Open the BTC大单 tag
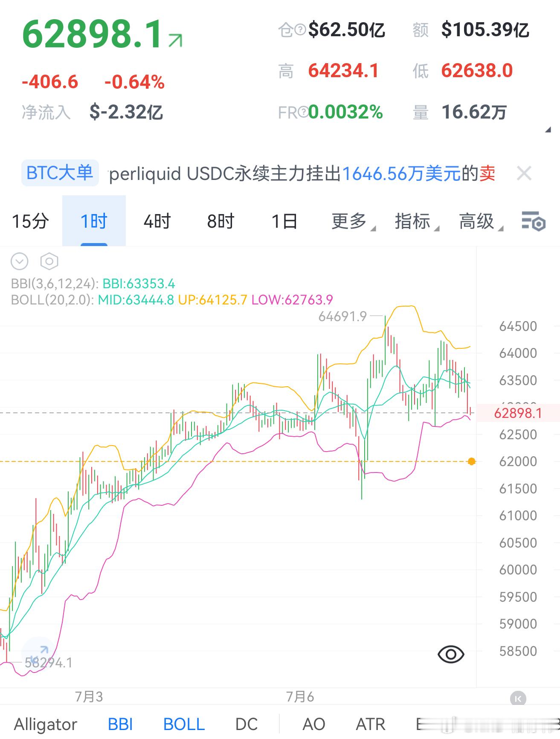The image size is (560, 739). [x=60, y=173]
